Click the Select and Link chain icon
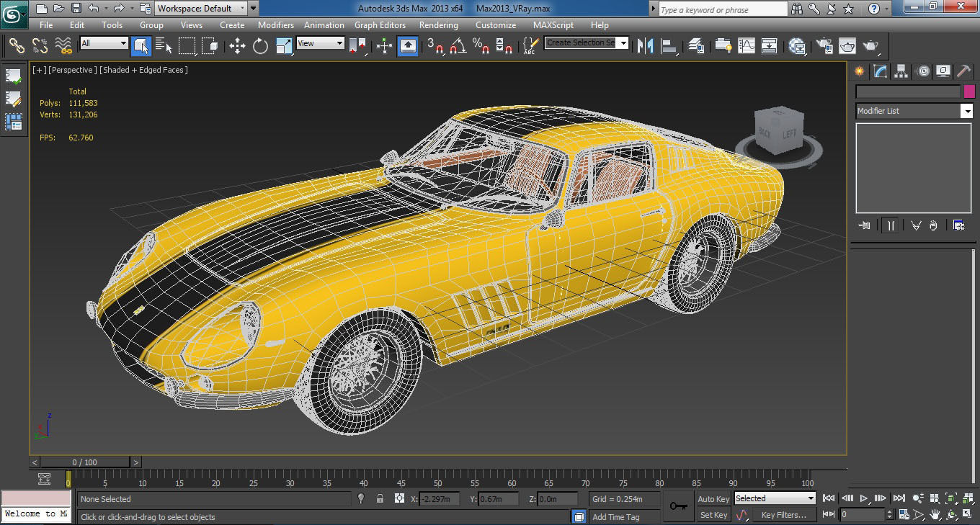980x525 pixels. coord(16,46)
